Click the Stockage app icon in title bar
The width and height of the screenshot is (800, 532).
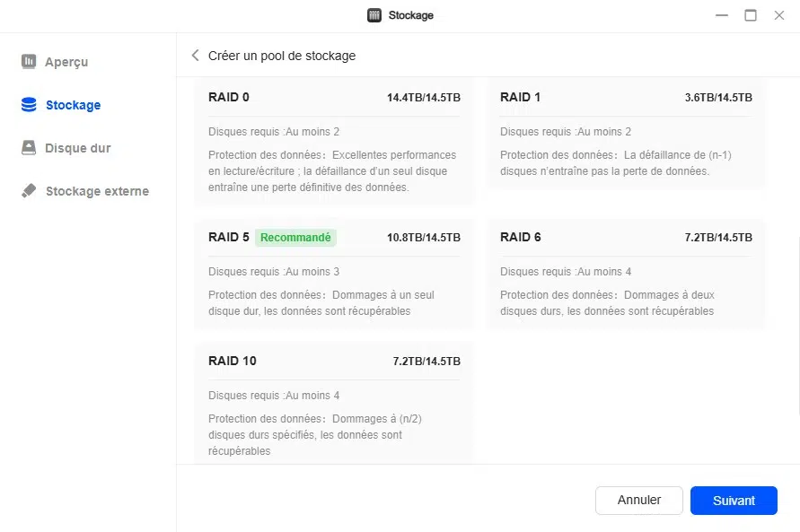click(374, 15)
